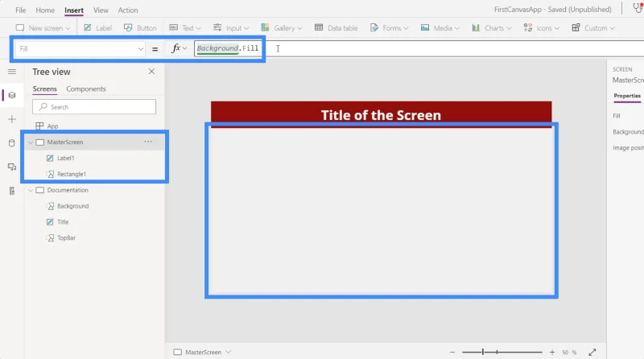Click the zoom slider handle
644x359 pixels.
coord(483,352)
